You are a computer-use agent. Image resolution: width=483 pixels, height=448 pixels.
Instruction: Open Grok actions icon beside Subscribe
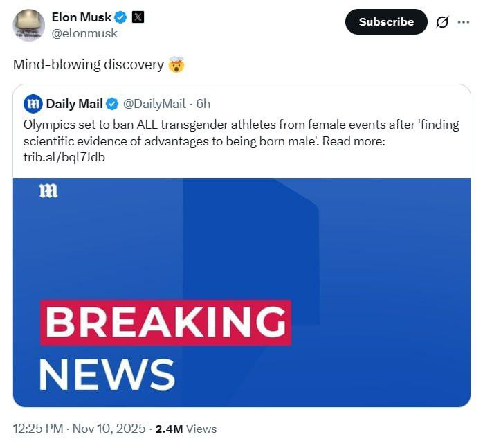click(x=442, y=22)
